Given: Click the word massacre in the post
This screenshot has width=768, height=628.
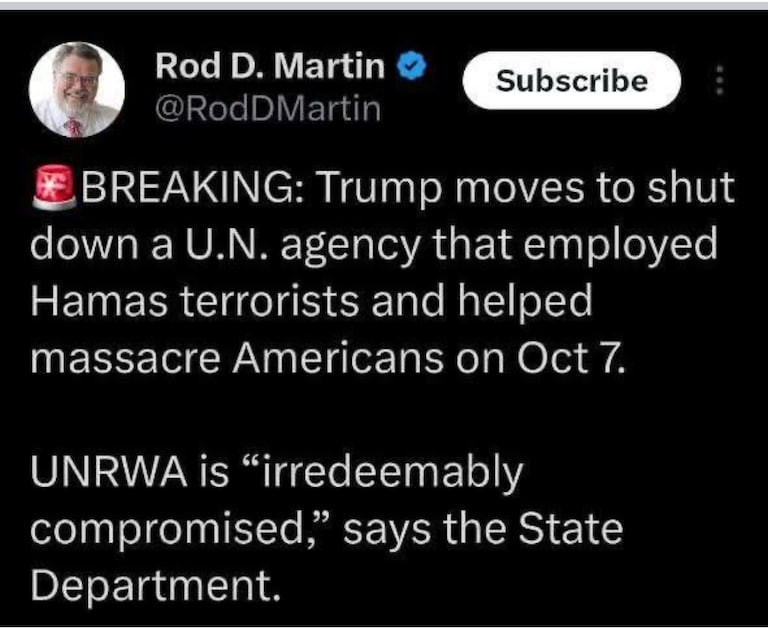Looking at the screenshot, I should tap(125, 360).
